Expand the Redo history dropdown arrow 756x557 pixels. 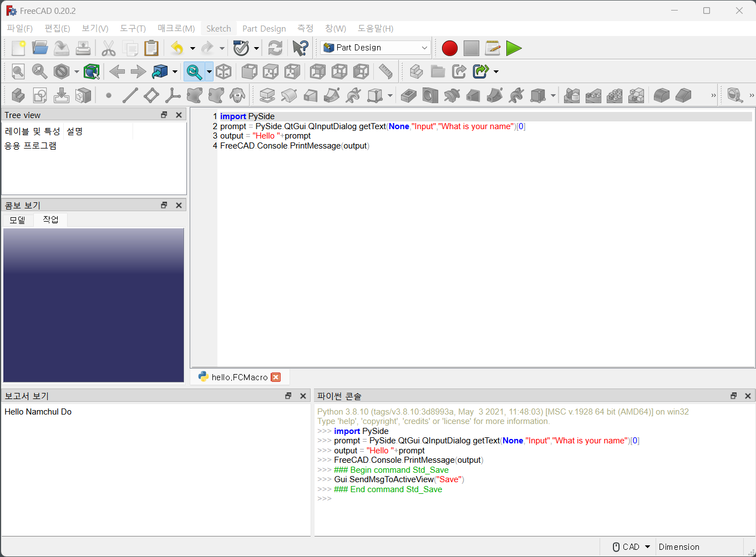222,48
